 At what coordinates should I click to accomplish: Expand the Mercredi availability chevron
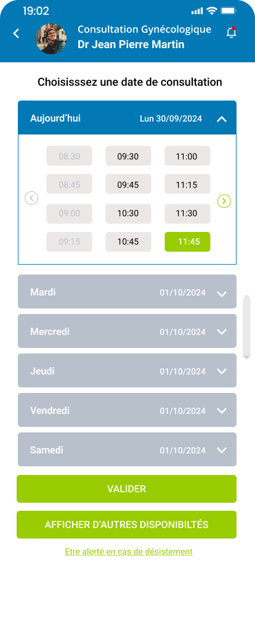click(x=222, y=332)
